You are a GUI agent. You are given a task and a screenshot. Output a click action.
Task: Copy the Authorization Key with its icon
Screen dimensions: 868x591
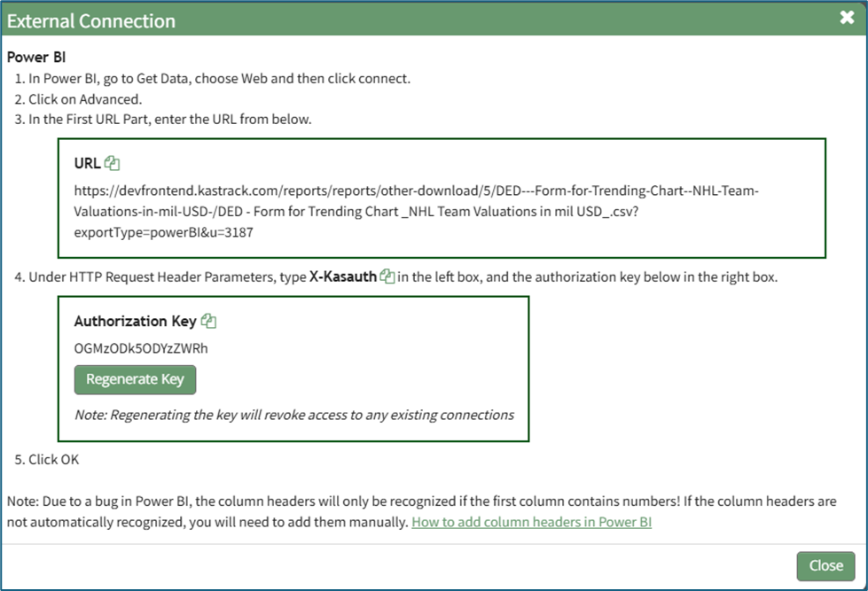(208, 321)
